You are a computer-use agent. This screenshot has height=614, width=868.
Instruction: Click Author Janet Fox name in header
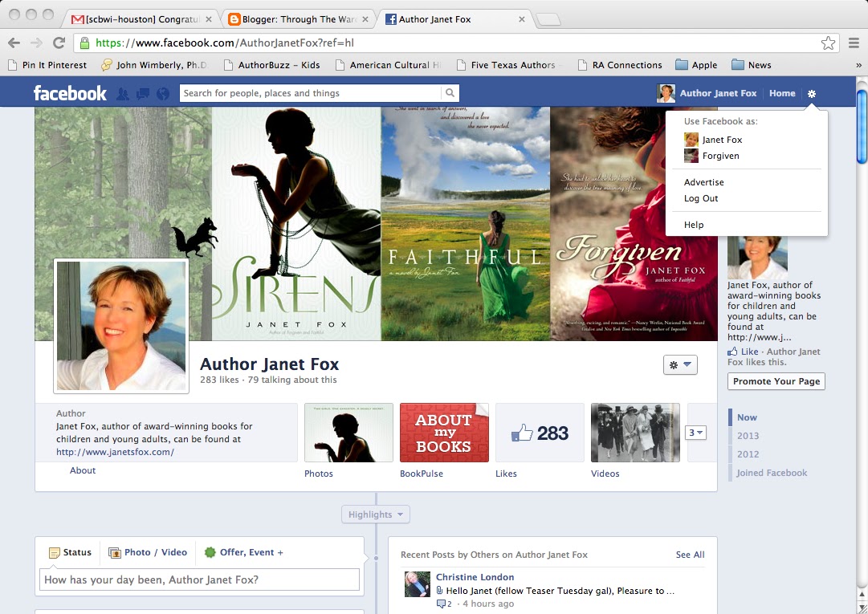pos(718,93)
